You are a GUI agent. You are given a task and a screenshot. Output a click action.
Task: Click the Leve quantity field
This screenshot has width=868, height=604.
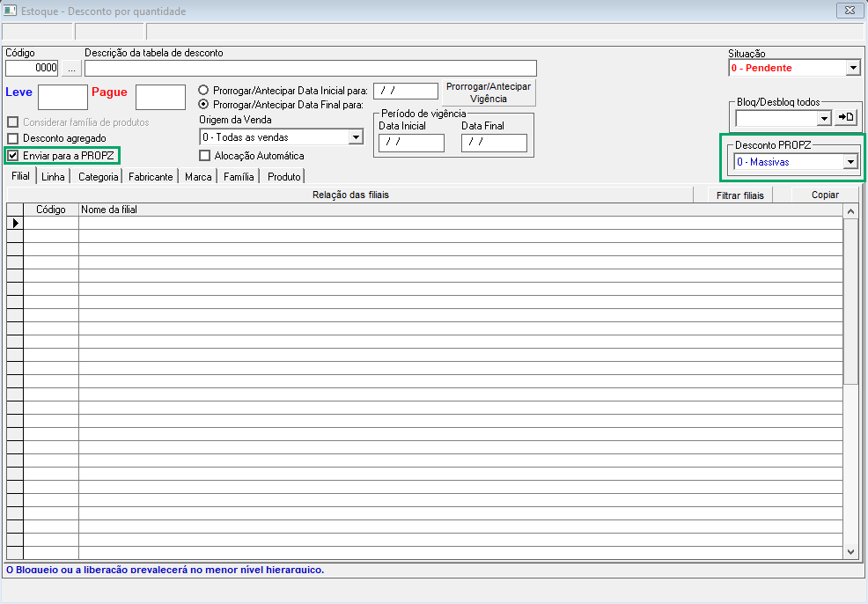63,97
